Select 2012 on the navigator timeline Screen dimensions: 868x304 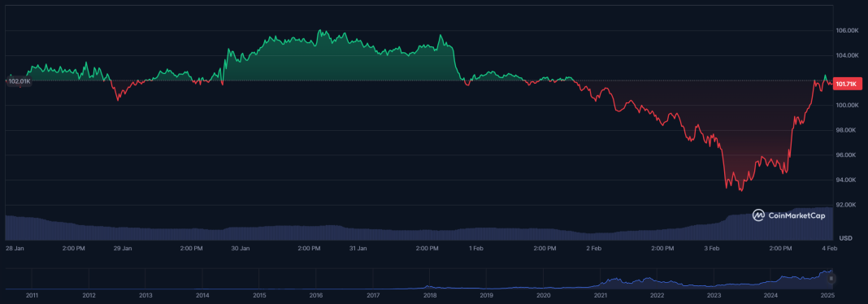[89, 295]
